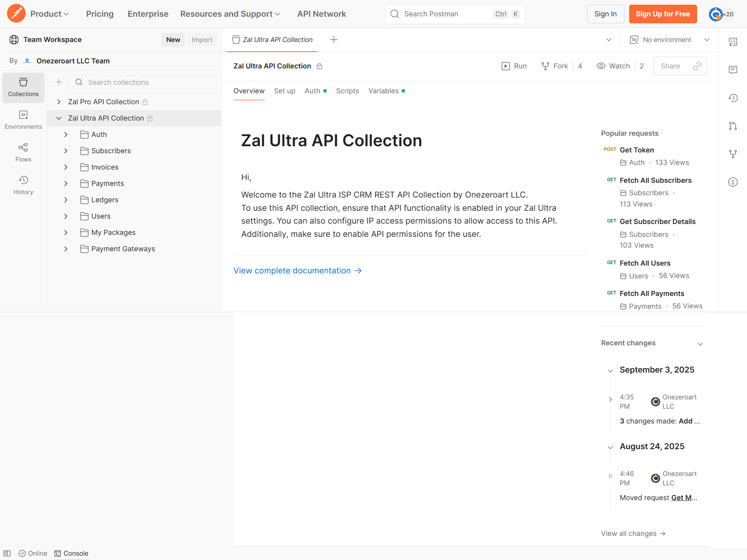Copy link using the Share link icon

point(697,66)
